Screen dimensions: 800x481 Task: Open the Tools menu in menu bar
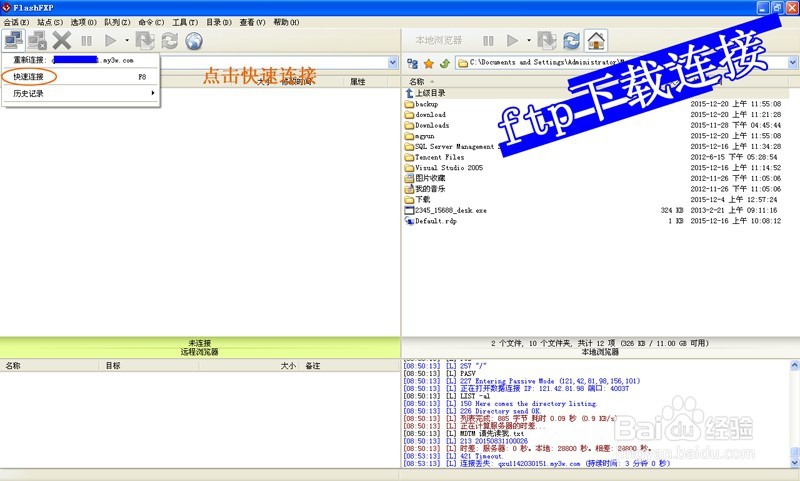click(x=185, y=22)
